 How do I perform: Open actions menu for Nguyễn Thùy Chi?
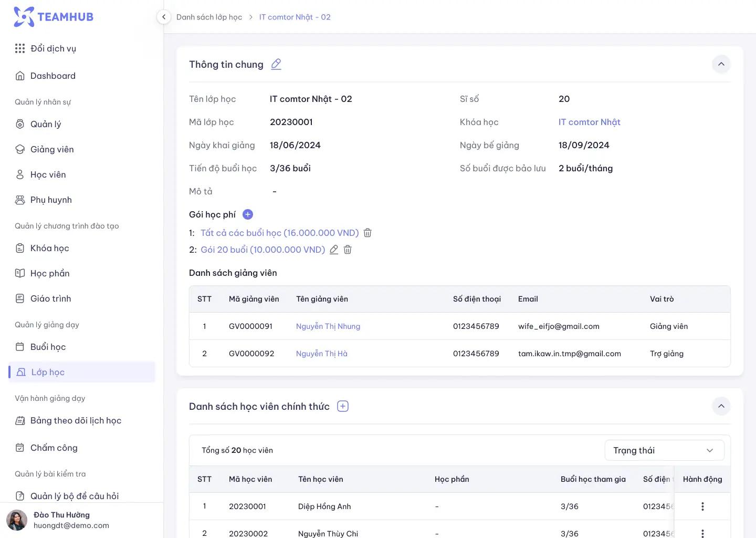(702, 533)
